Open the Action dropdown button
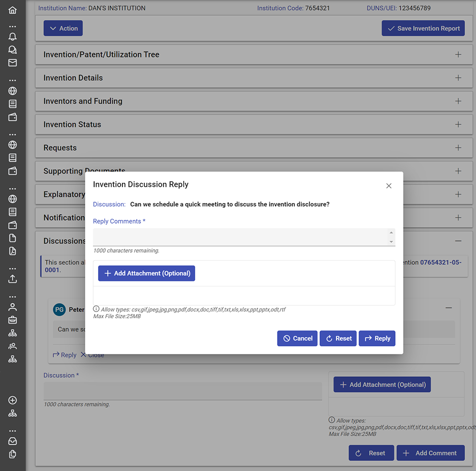Image resolution: width=476 pixels, height=471 pixels. click(x=63, y=28)
